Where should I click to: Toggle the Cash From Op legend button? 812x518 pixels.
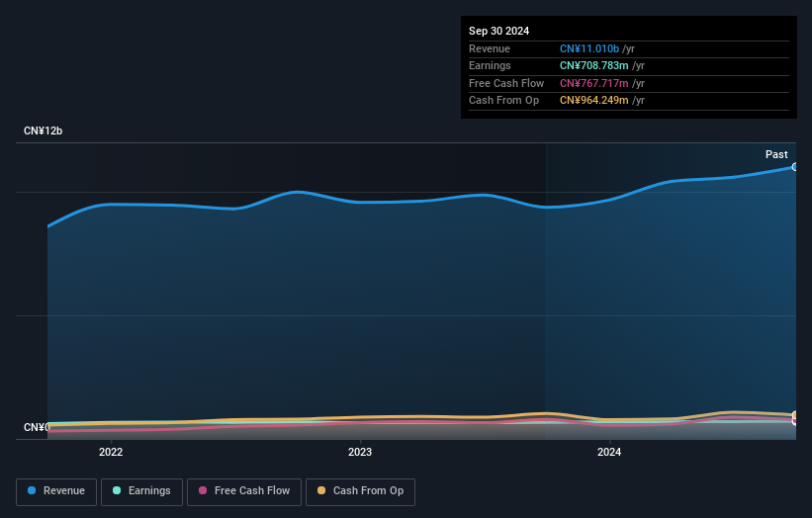[360, 491]
